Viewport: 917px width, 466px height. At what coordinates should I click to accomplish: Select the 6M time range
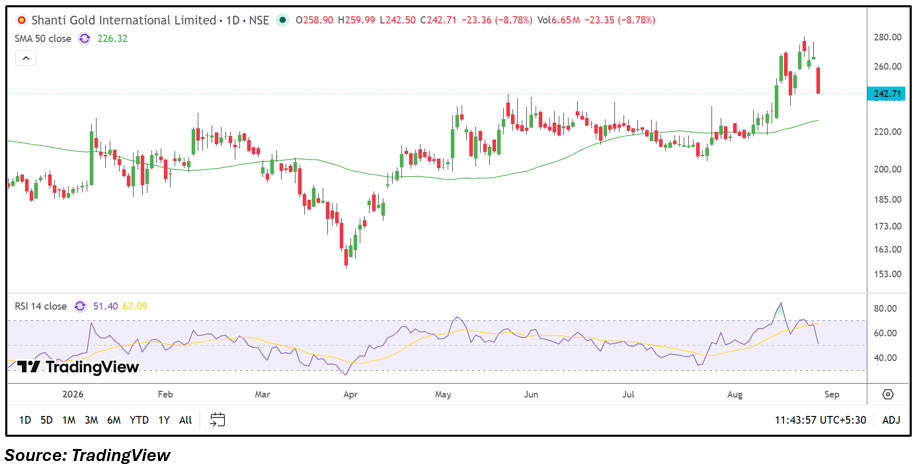coord(113,420)
